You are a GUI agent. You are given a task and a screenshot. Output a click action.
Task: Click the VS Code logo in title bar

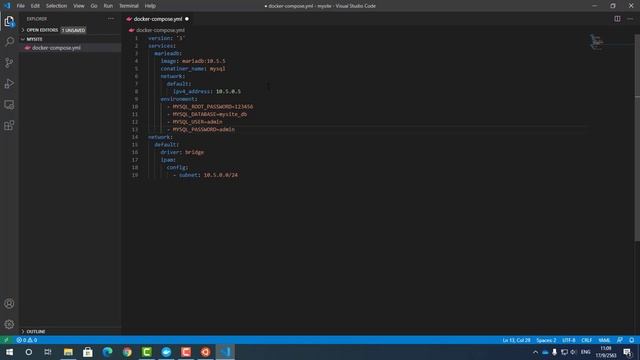click(7, 6)
